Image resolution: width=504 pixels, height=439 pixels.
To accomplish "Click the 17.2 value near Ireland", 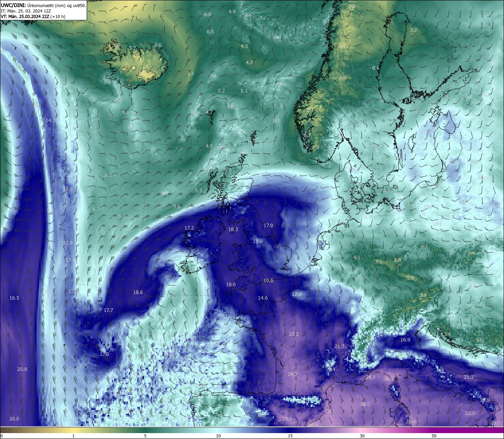I will (189, 228).
